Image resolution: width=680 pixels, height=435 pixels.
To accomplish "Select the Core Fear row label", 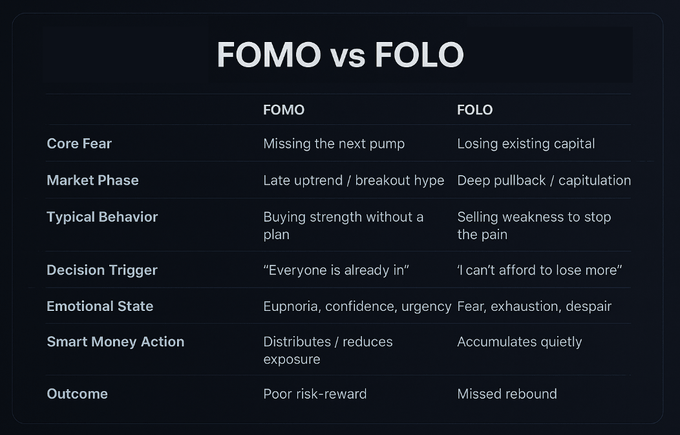I will [x=79, y=144].
